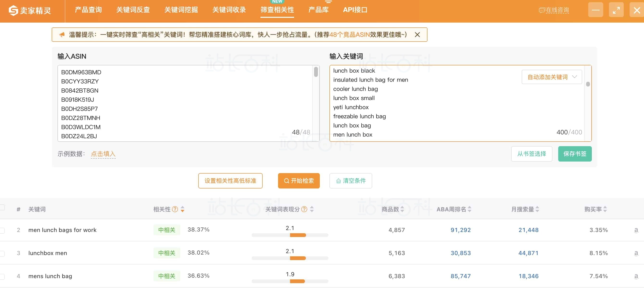Click the 2.1 score bar for lunchbox men

tap(290, 258)
